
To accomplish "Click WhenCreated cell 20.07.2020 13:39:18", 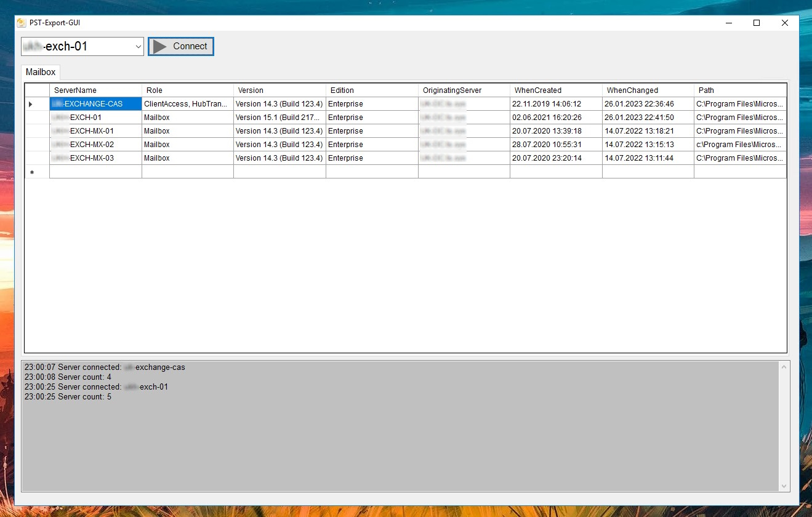I will (x=556, y=131).
